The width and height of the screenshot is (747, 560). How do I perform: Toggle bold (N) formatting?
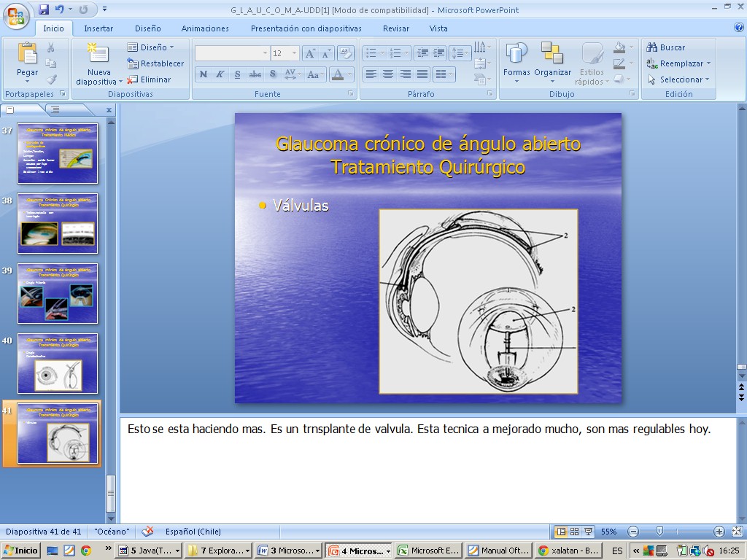tap(204, 74)
